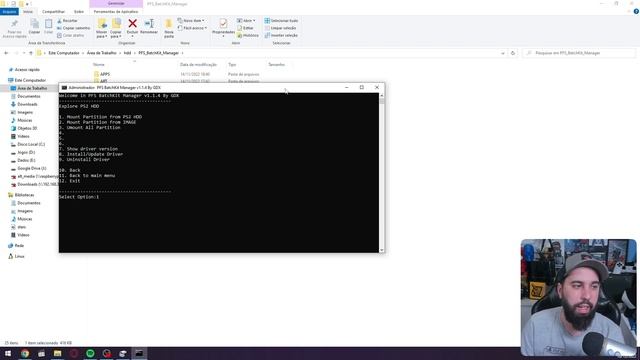The image size is (640, 360).
Task: Click Recortar scissors in the ribbon
Action: tap(67, 20)
